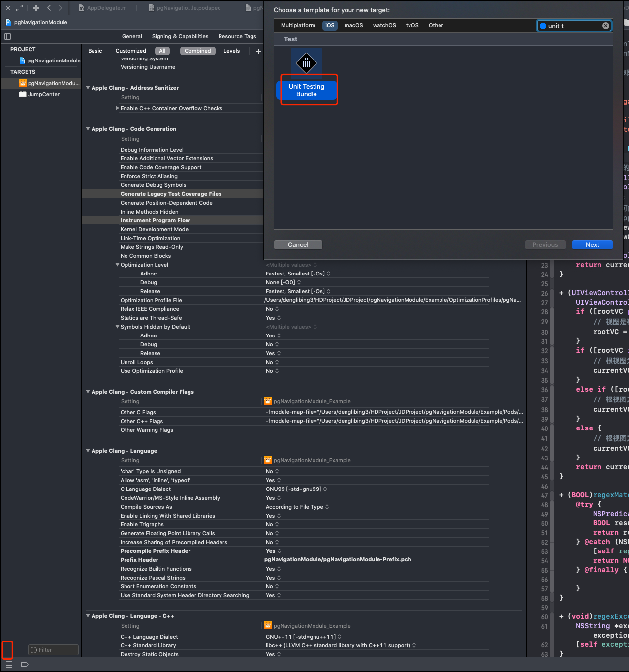This screenshot has height=672, width=629.
Task: Expand Enable C++ Container Overflow Checks
Action: tap(117, 108)
